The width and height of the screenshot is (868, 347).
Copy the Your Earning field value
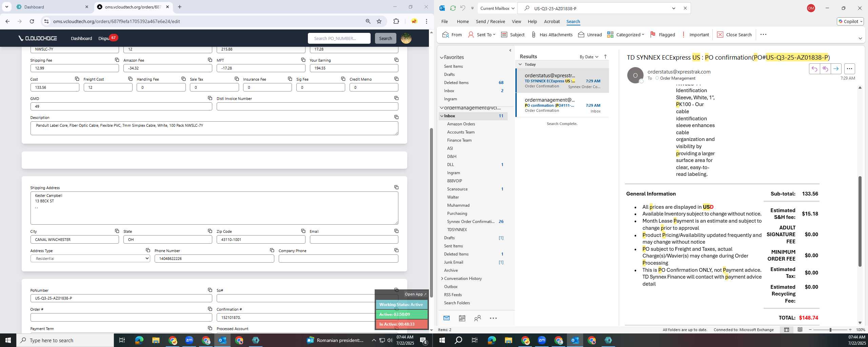[x=396, y=60]
